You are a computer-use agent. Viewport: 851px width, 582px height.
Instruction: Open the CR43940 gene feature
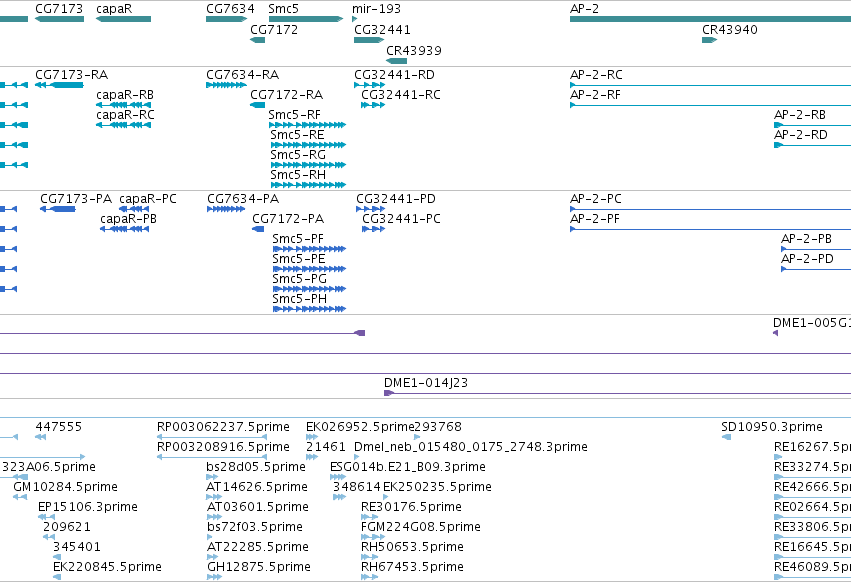pos(709,40)
